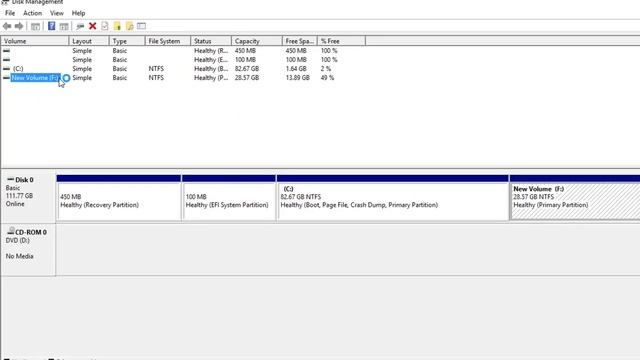
Task: Sort by the Status column header
Action: 211,41
